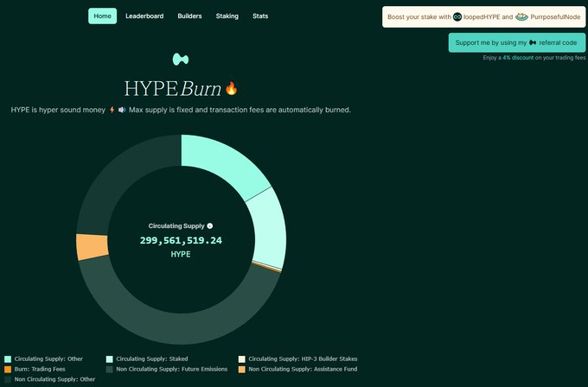Click the Hyperliquid logo above the title
Image resolution: width=588 pixels, height=387 pixels.
point(181,60)
